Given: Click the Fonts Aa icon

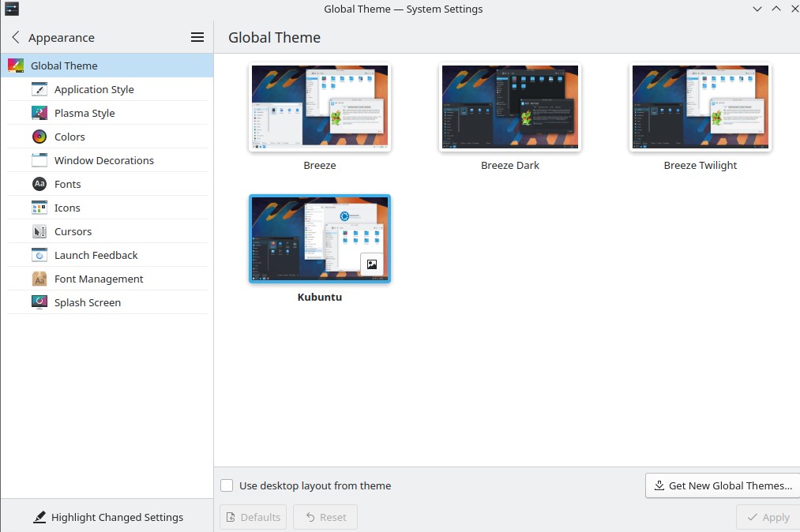Looking at the screenshot, I should pos(39,184).
